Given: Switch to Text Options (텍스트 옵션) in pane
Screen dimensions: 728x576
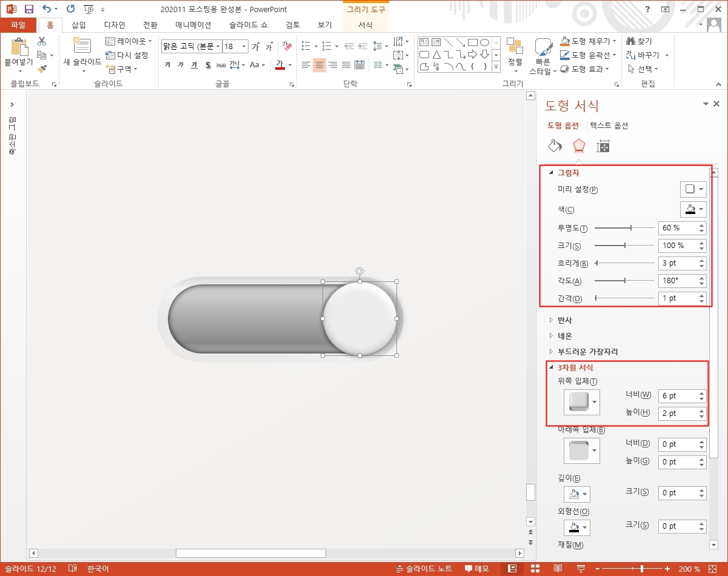Looking at the screenshot, I should [x=609, y=126].
